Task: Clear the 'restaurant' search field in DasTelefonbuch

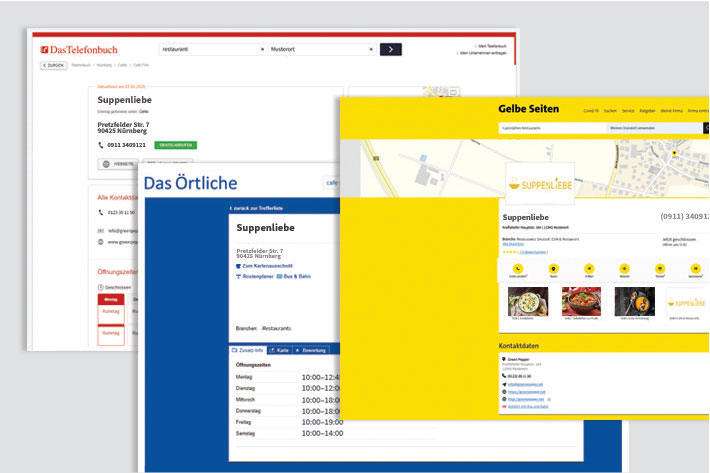Action: tap(262, 49)
